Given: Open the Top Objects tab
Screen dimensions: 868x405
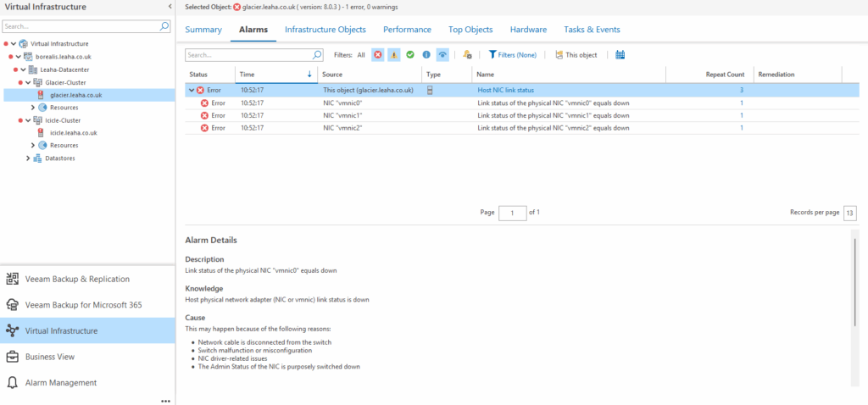Looking at the screenshot, I should pyautogui.click(x=470, y=30).
